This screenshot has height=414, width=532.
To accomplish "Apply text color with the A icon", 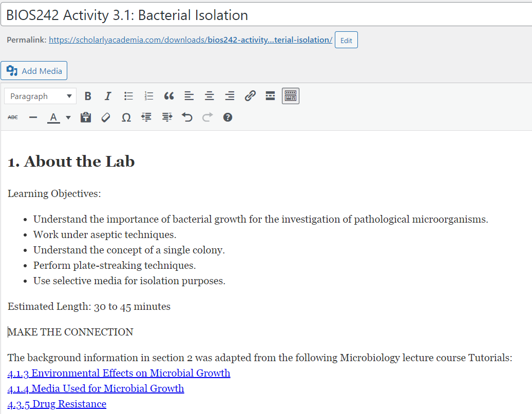I will pos(53,117).
